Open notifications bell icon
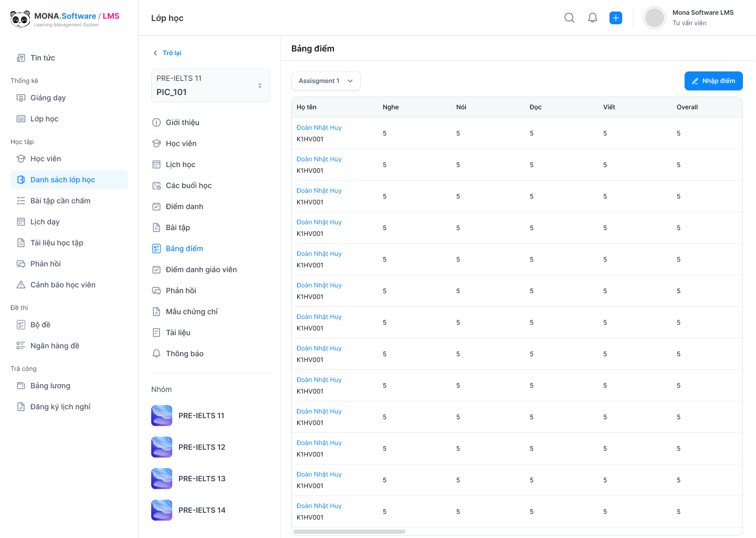 click(x=593, y=18)
